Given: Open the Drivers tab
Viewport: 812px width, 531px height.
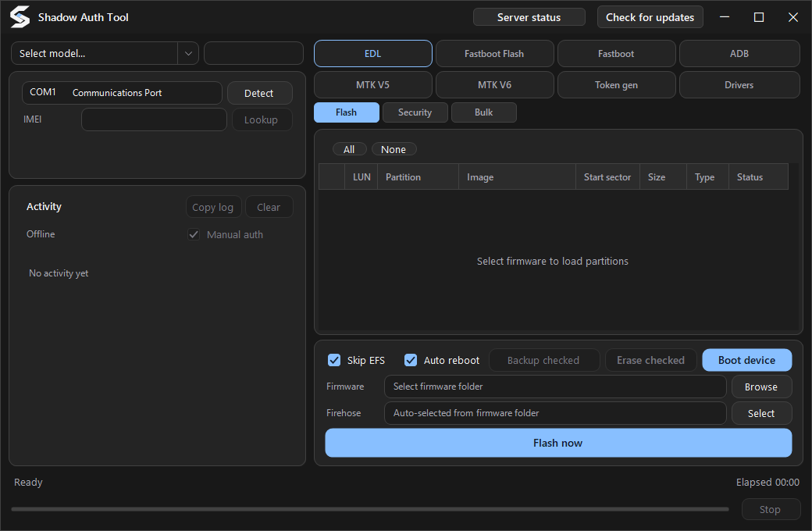Looking at the screenshot, I should (739, 84).
